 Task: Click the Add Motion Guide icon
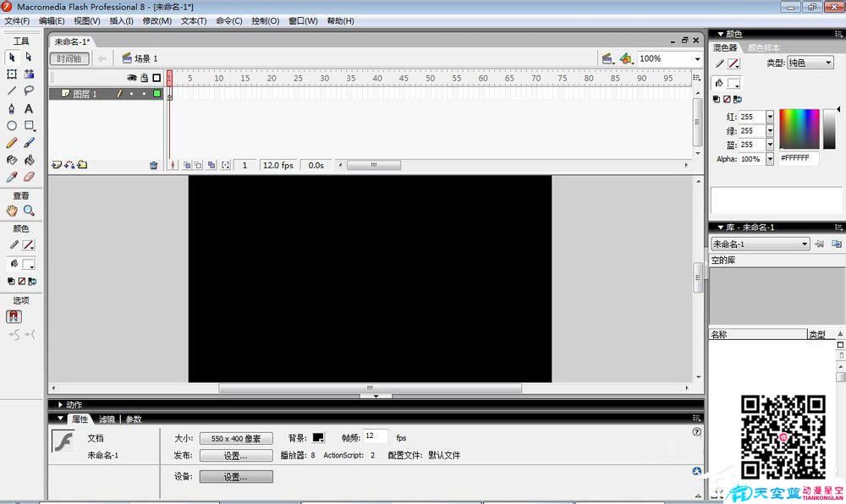point(69,165)
